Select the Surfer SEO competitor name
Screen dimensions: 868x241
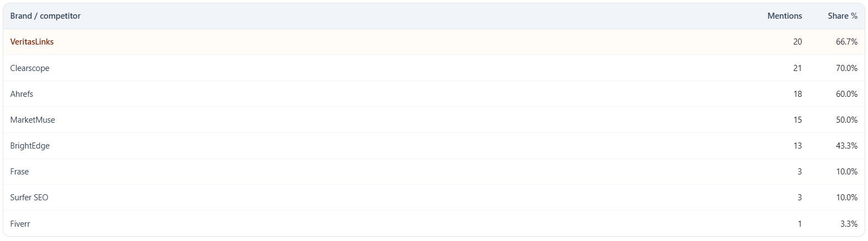click(29, 198)
